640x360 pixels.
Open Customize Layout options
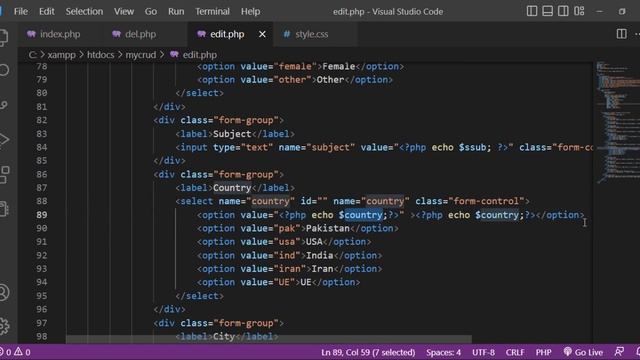(x=579, y=11)
